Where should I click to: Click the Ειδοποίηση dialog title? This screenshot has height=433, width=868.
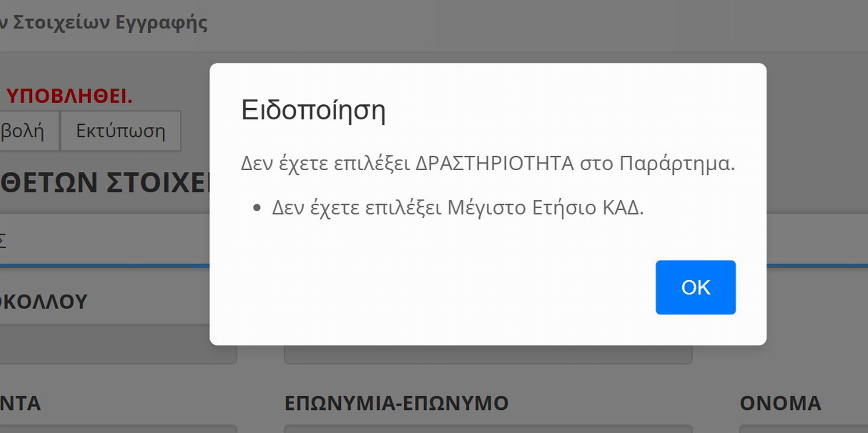313,110
